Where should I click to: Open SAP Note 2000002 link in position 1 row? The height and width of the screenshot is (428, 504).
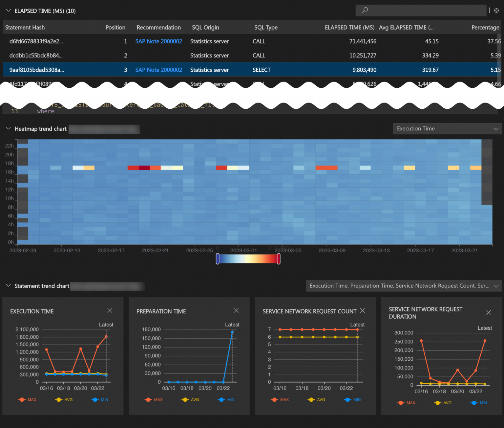(158, 41)
